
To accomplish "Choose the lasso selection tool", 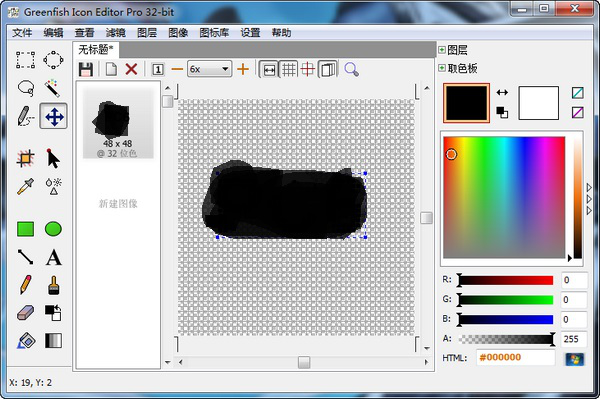I will point(25,88).
